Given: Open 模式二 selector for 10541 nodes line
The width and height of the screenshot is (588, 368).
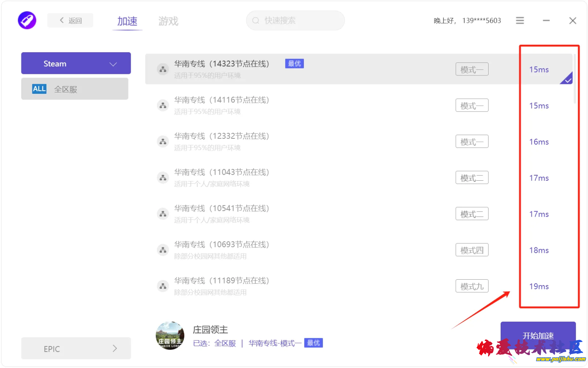Looking at the screenshot, I should point(472,214).
